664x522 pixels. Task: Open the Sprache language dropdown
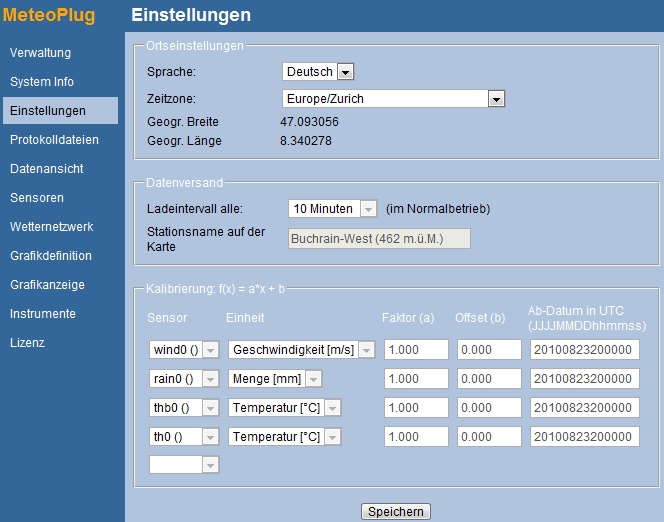point(318,72)
